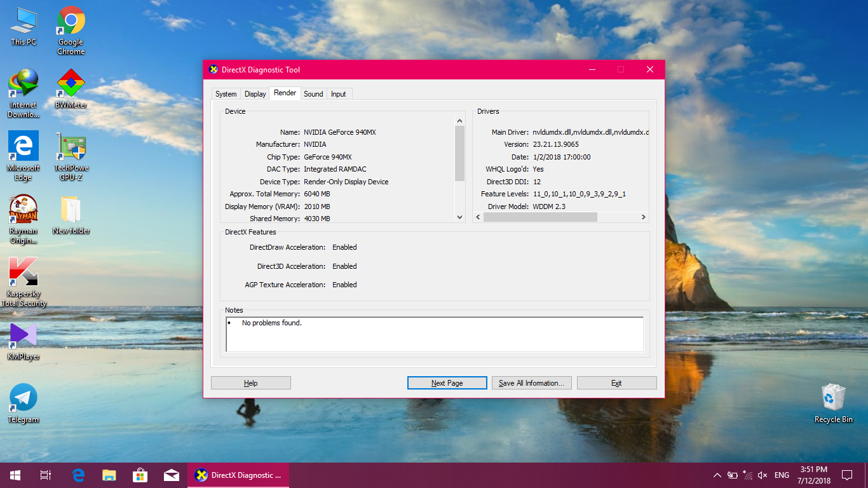Switch to the System tab

click(x=226, y=94)
